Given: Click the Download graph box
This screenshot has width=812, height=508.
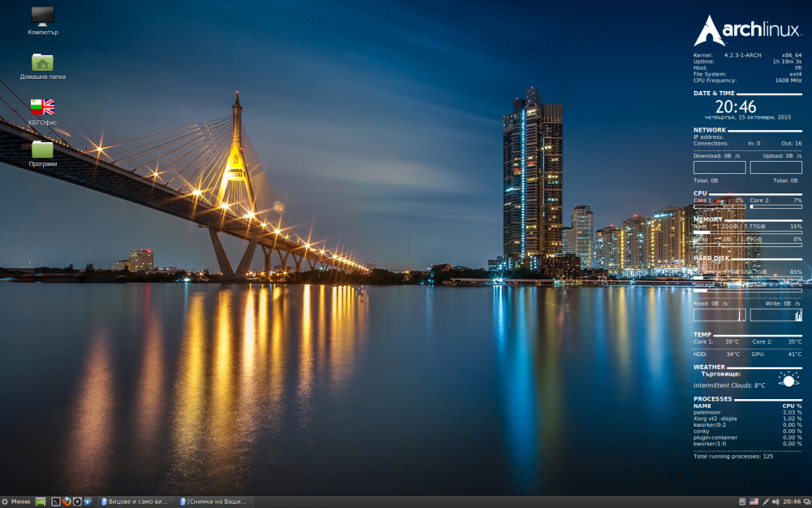Looking at the screenshot, I should click(719, 167).
